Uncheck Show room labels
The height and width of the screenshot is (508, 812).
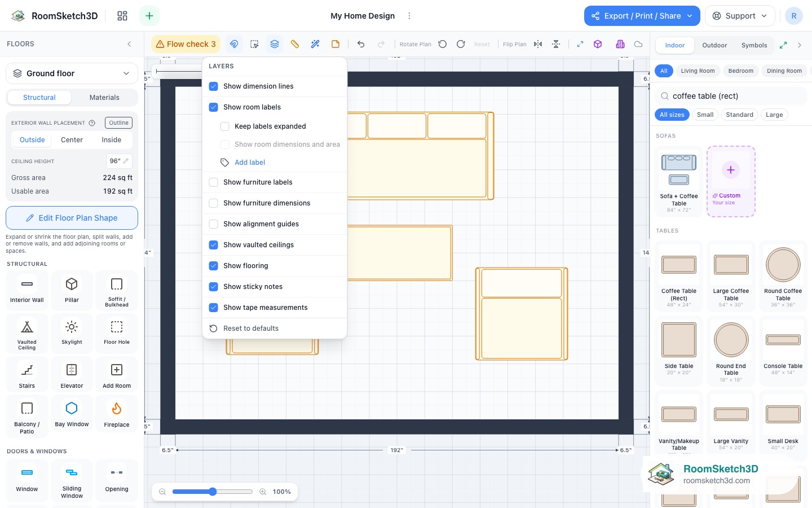(214, 107)
